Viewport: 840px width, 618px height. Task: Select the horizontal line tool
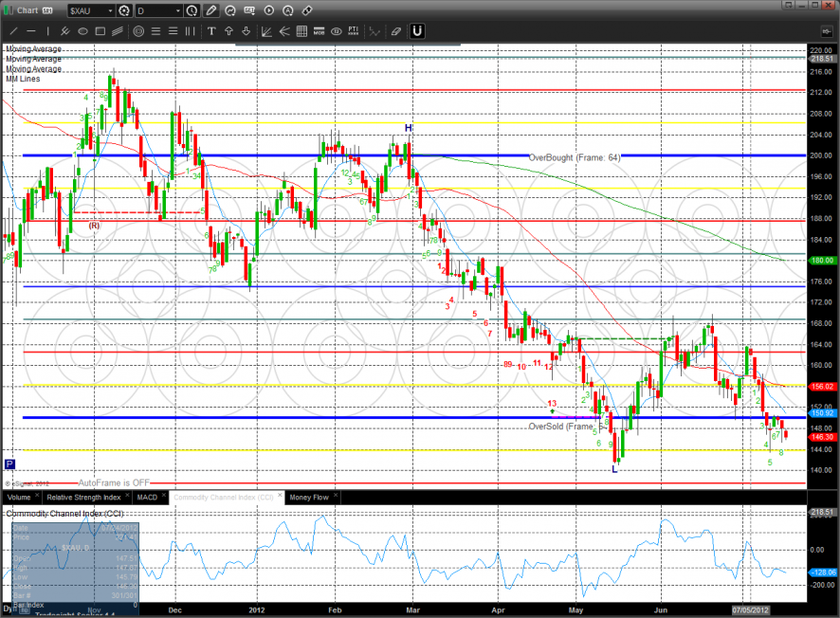coord(30,31)
